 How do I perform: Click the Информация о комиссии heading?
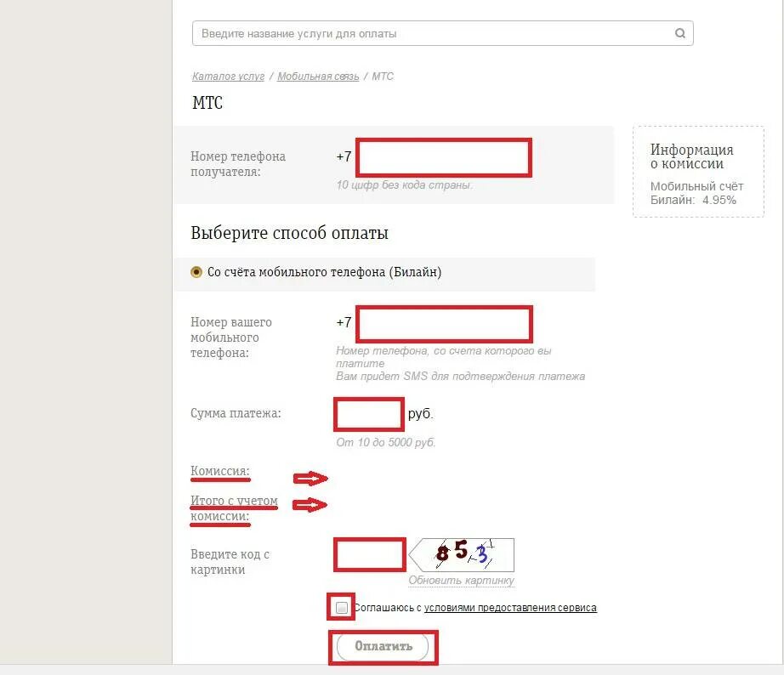(691, 156)
